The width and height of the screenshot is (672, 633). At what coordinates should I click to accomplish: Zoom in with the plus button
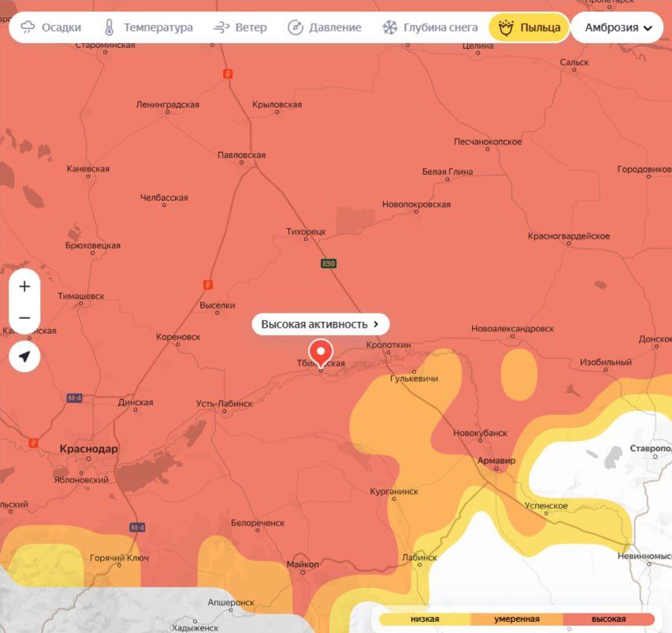[x=24, y=287]
